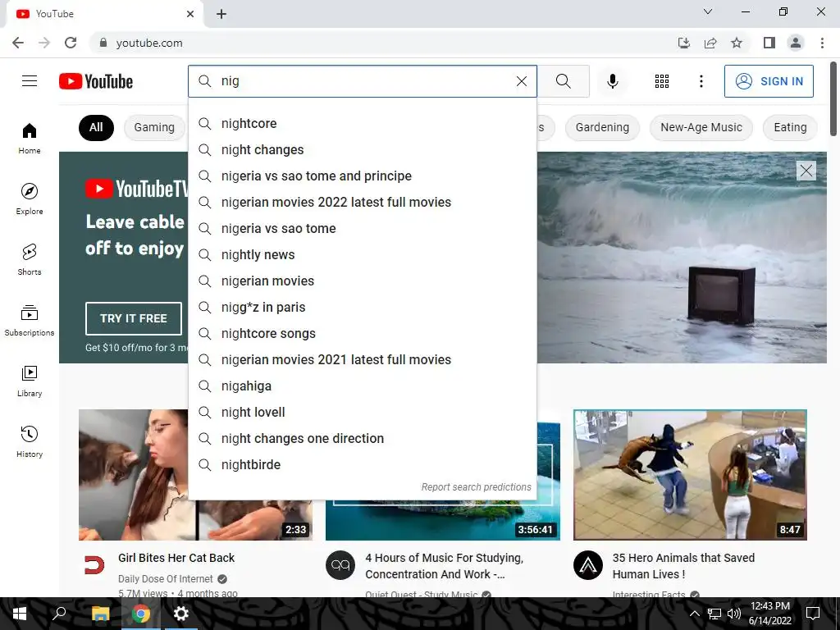Show hidden system tray icons

(694, 614)
